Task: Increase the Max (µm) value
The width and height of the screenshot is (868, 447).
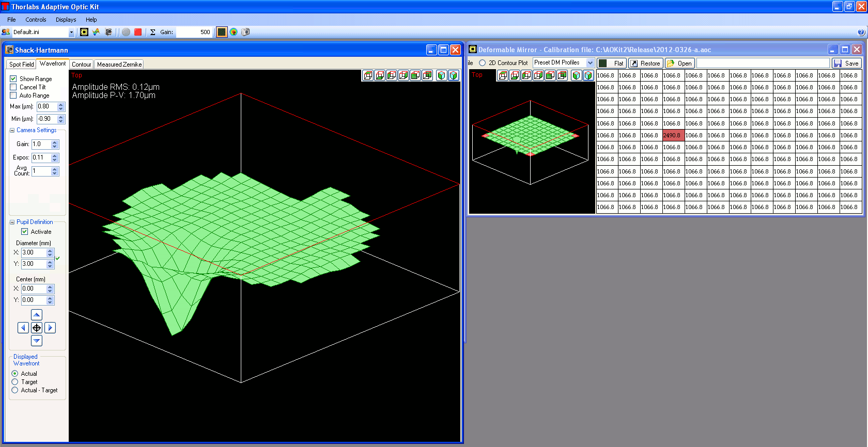Action: (61, 104)
